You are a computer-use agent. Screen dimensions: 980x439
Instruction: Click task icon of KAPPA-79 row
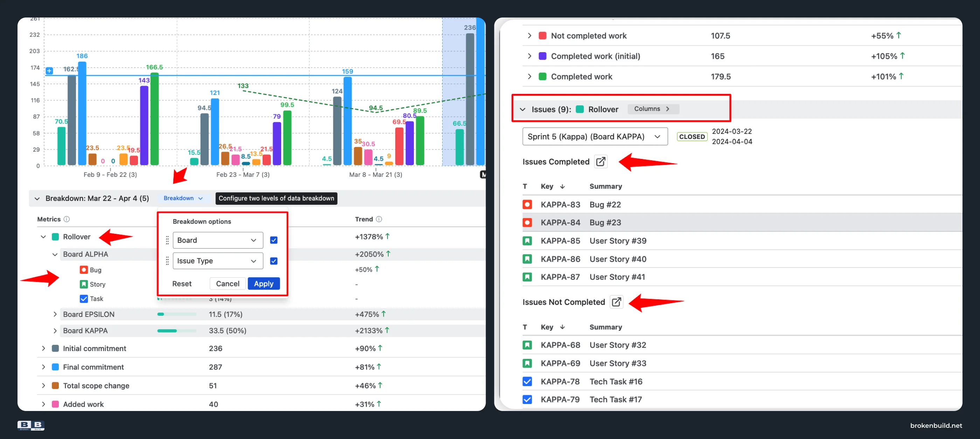click(x=527, y=399)
